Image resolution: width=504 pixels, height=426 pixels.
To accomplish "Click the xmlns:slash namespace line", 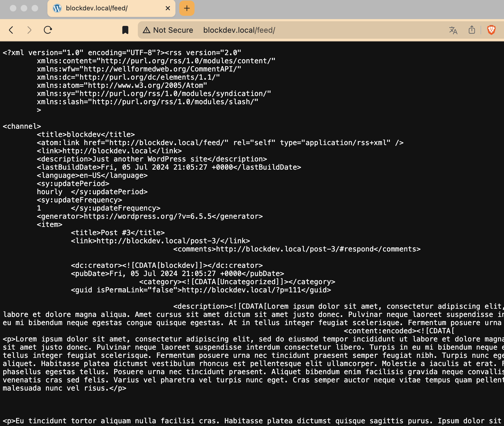I will (x=147, y=102).
